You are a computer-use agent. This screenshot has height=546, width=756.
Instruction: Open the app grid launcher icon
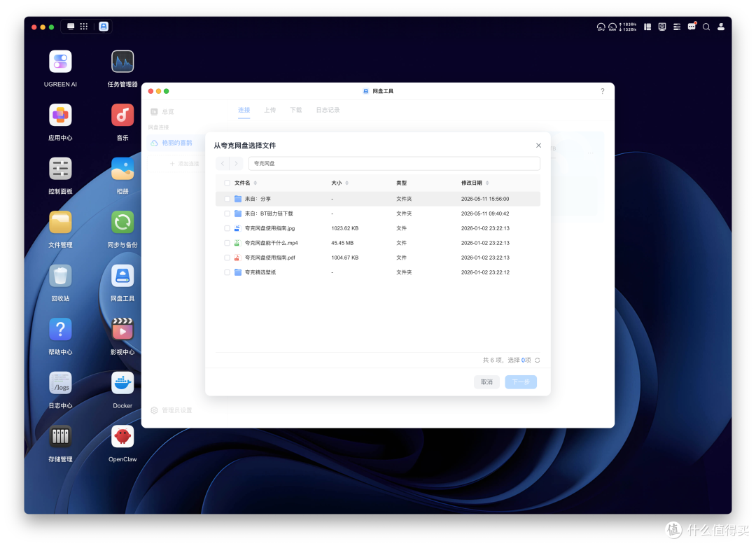(x=84, y=27)
